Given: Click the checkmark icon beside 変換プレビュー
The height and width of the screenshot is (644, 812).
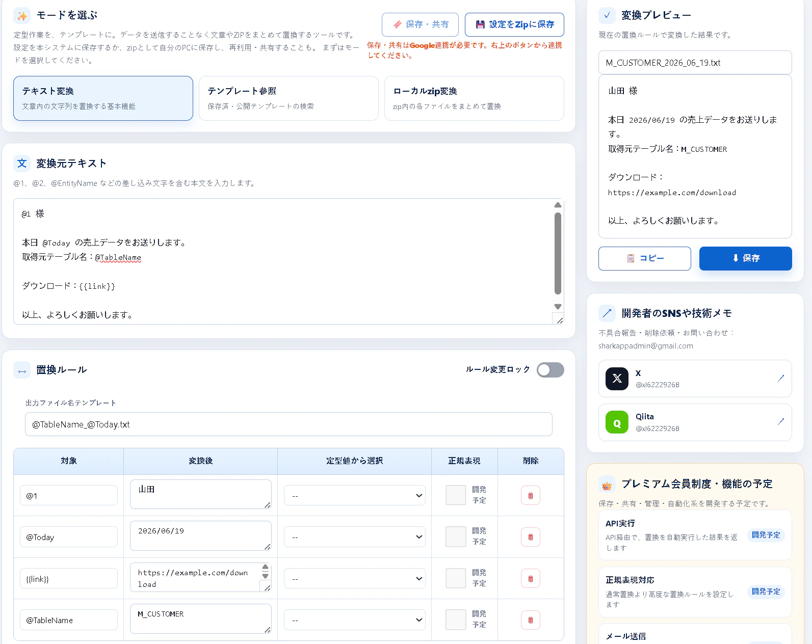Looking at the screenshot, I should (x=607, y=15).
